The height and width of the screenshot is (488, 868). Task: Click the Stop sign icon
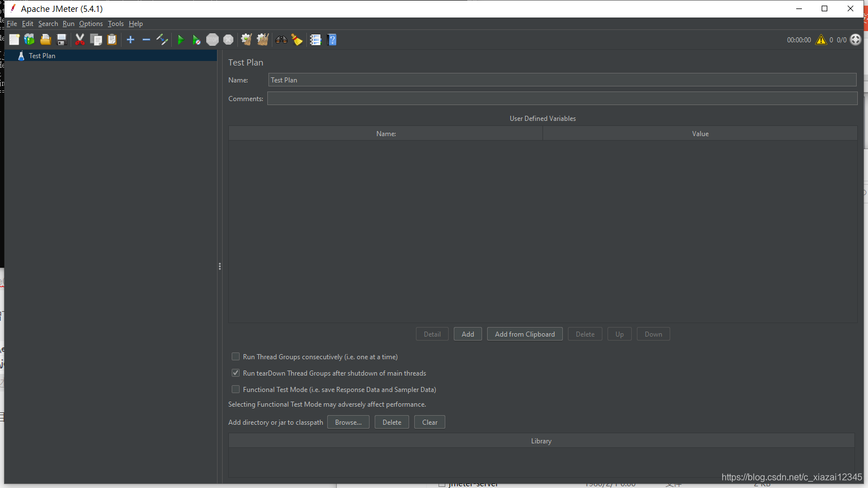point(212,40)
